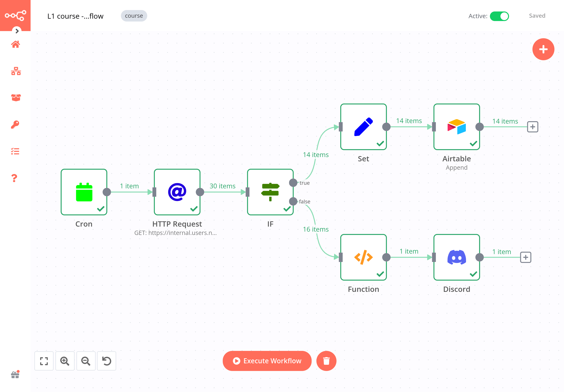The height and width of the screenshot is (392, 564).
Task: Open the Set node
Action: [363, 127]
